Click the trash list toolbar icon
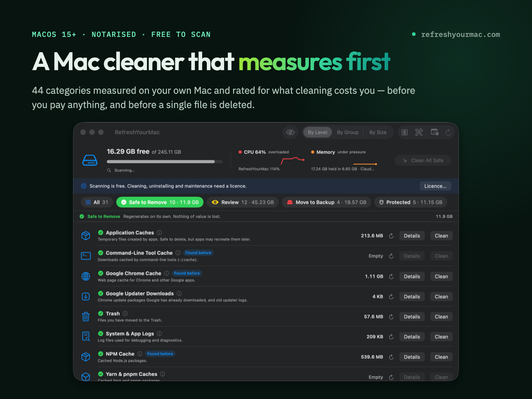The width and height of the screenshot is (532, 399). 404,132
